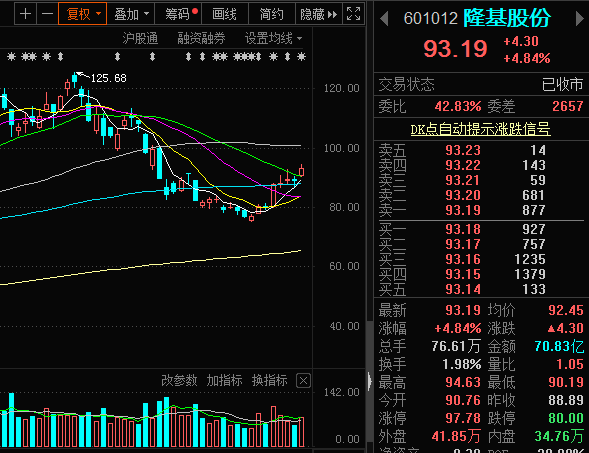The height and width of the screenshot is (453, 589).
Task: Click 隐藏 to hide side panel
Action: tap(319, 14)
